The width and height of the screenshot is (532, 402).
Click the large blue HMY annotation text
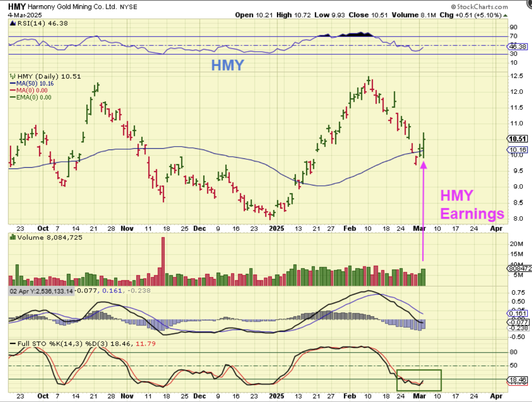point(227,65)
